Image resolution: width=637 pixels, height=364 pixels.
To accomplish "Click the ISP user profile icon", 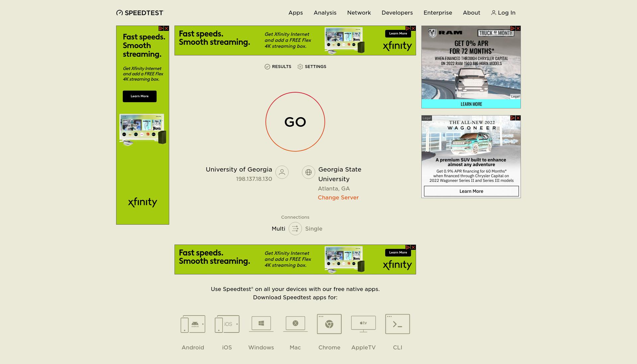I will coord(282,172).
